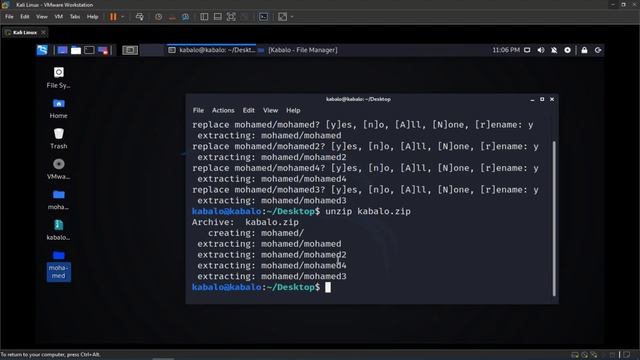Toggle VMware thumbnail bar view icon
The height and width of the screenshot is (360, 640).
[x=218, y=17]
